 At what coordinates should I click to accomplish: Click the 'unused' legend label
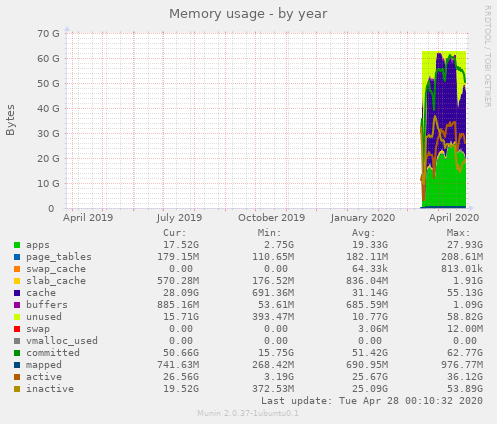point(44,317)
